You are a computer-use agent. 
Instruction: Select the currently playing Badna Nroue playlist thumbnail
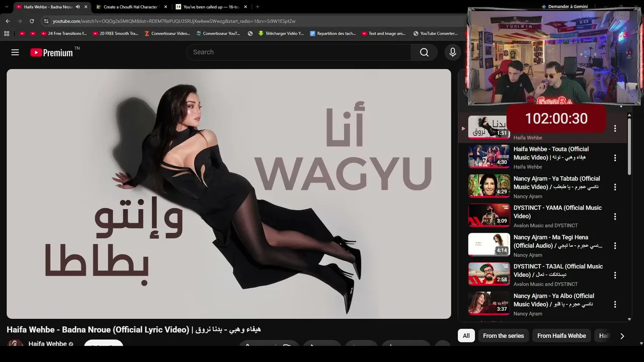click(488, 127)
